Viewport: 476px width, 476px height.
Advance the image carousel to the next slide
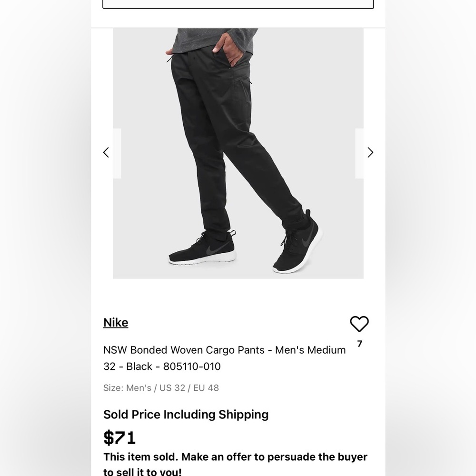coord(370,152)
